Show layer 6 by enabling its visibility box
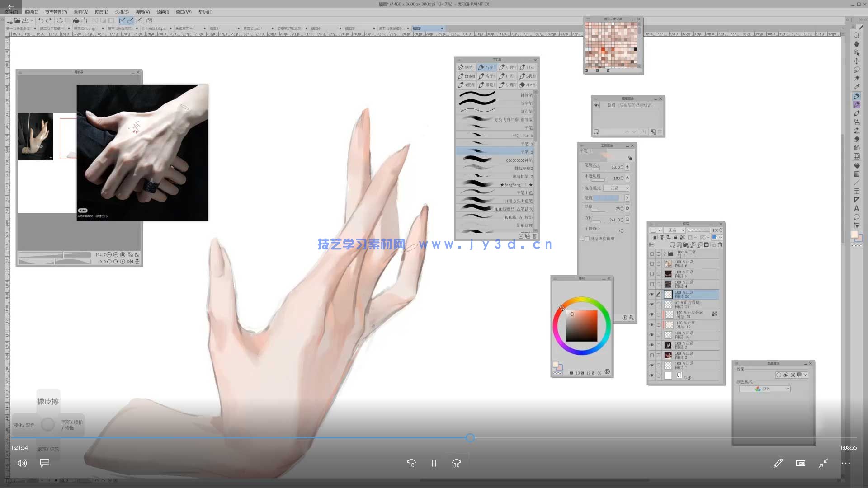The image size is (868, 488). click(651, 264)
